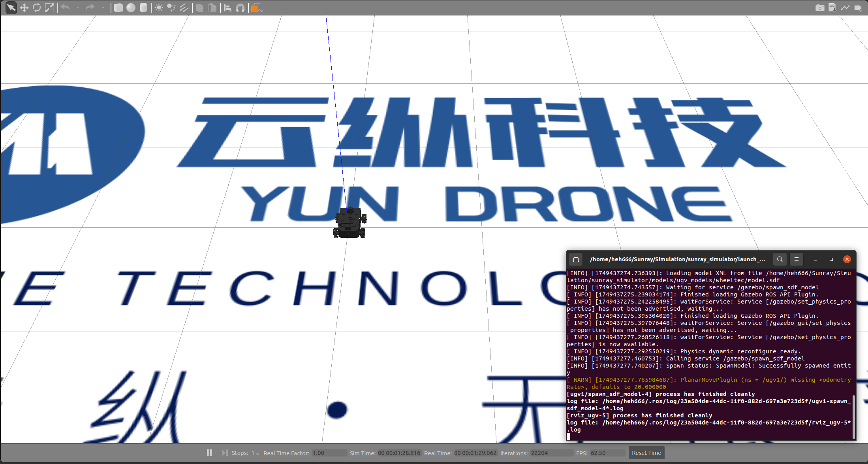Activate the scale mode tool
This screenshot has height=464, width=868.
point(49,8)
